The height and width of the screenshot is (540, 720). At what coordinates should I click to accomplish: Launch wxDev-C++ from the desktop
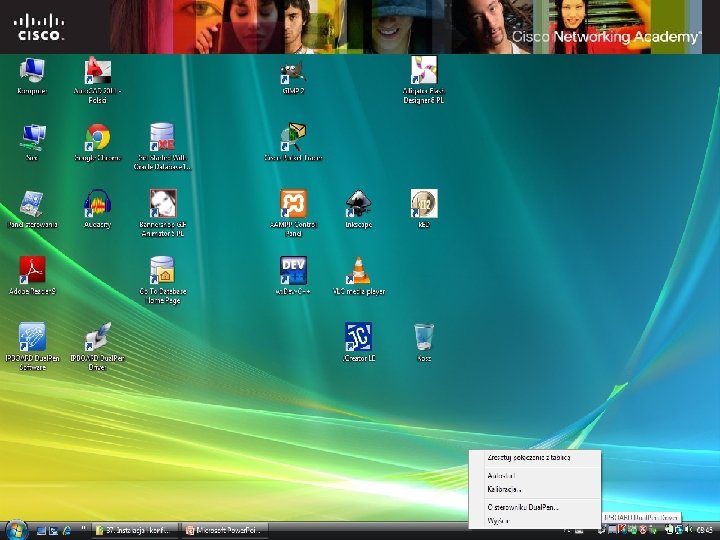click(x=293, y=271)
